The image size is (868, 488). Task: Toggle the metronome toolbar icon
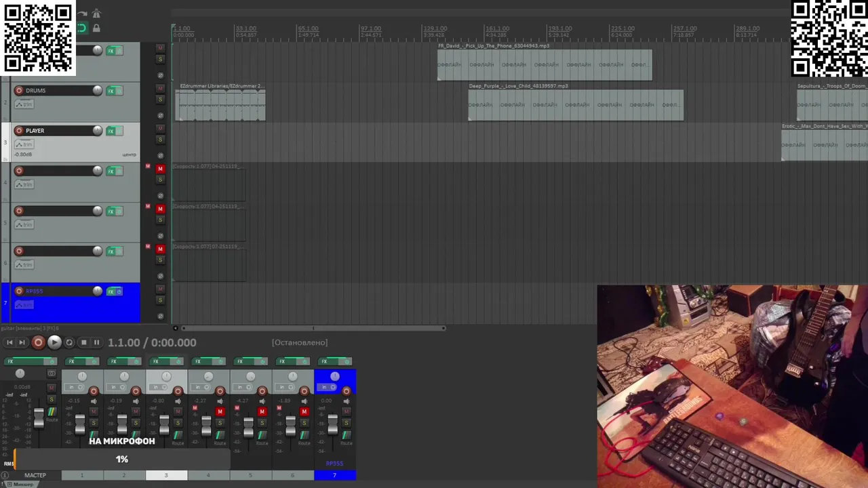tap(96, 14)
